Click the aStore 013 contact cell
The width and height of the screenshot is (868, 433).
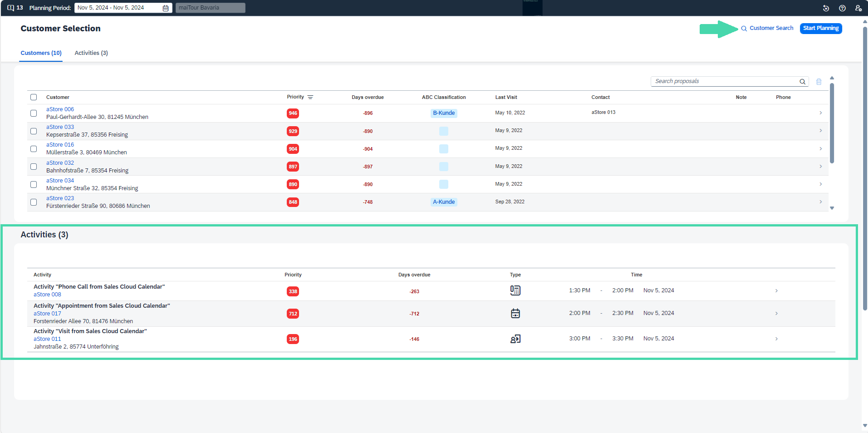[x=603, y=112]
